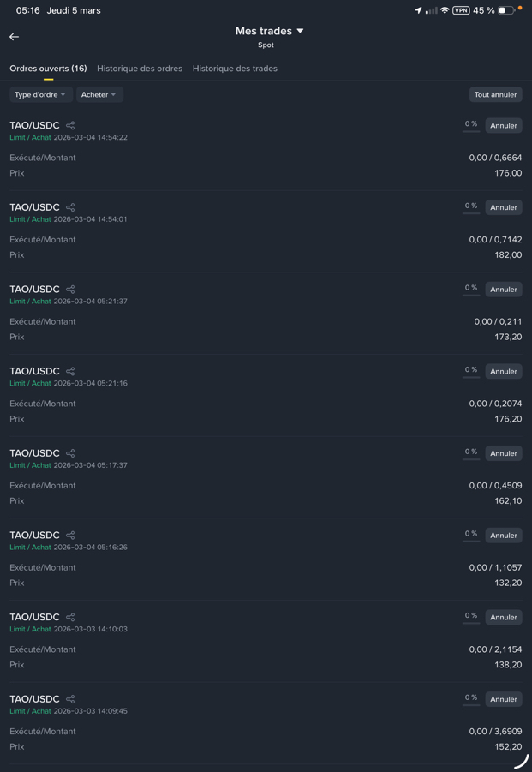Image resolution: width=532 pixels, height=772 pixels.
Task: Cancel the order priced 132,20
Action: [504, 536]
